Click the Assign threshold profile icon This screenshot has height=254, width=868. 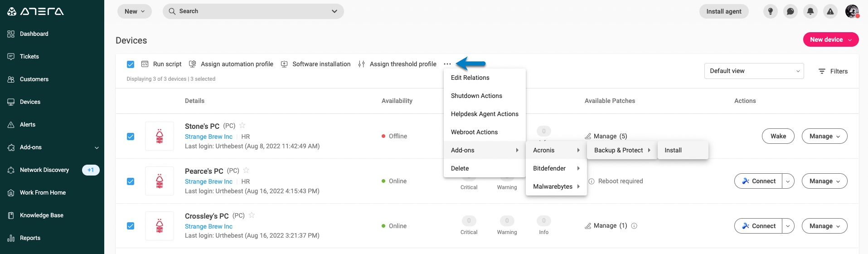[361, 64]
